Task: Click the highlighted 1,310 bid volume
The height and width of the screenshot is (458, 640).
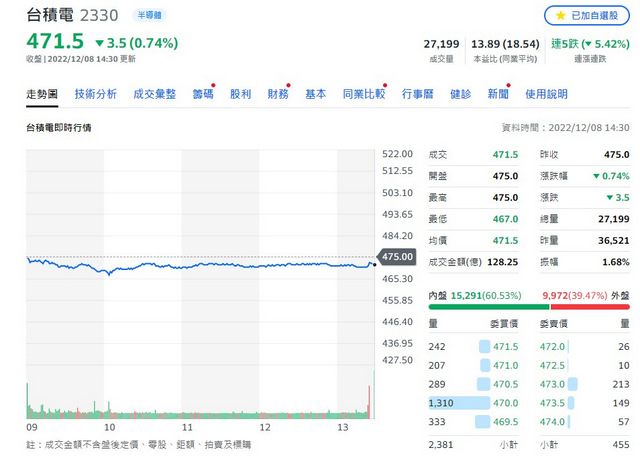Action: [441, 403]
